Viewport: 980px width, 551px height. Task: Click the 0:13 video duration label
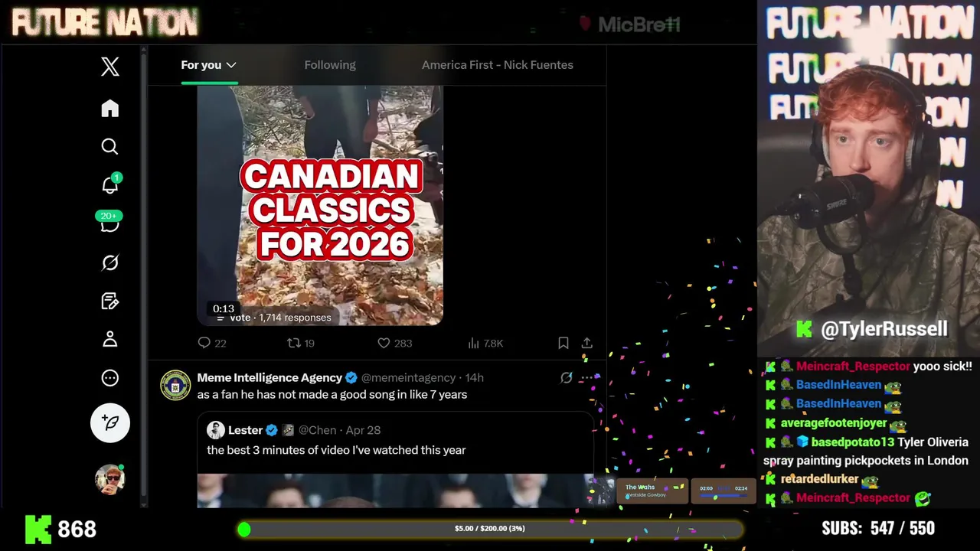coord(224,308)
